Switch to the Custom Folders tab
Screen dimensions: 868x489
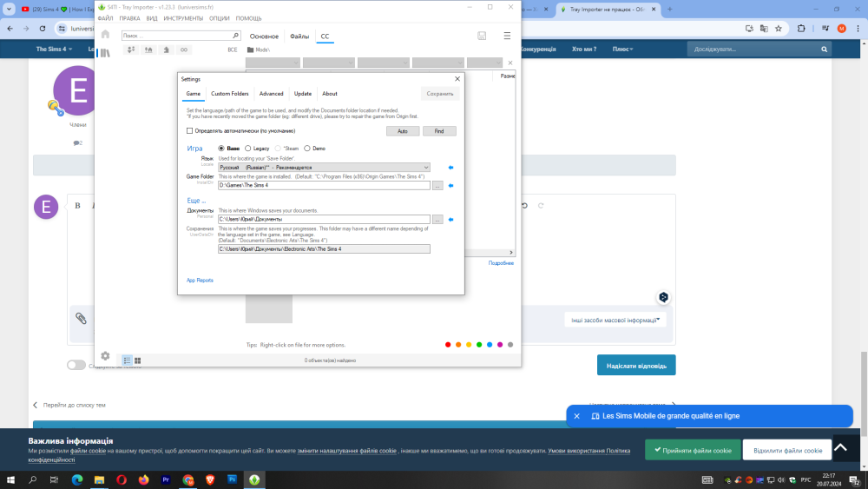click(229, 94)
